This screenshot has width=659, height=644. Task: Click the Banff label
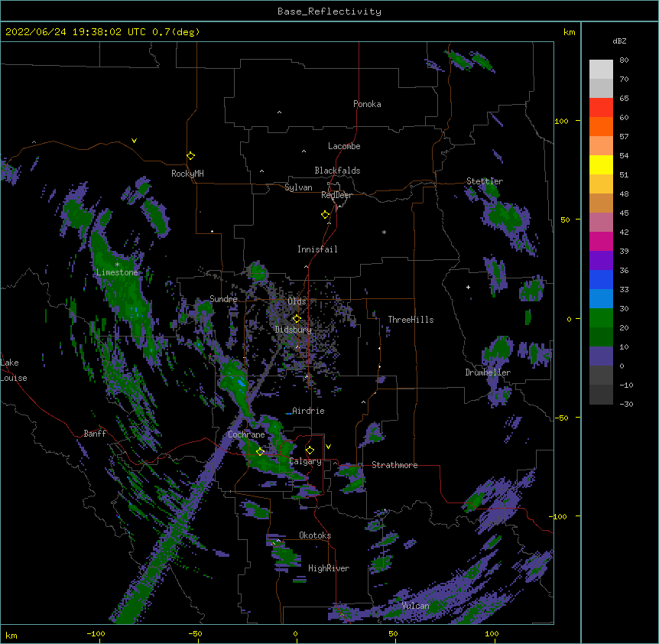[95, 434]
